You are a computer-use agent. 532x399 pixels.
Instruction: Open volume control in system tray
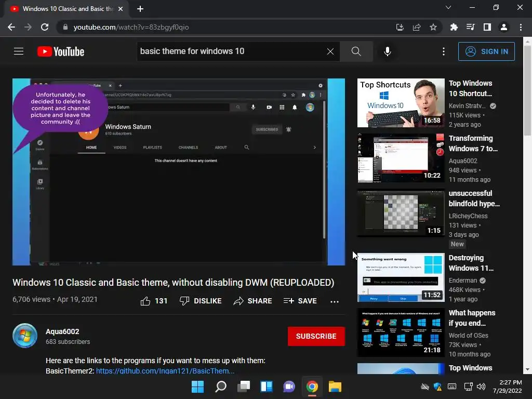tap(481, 387)
